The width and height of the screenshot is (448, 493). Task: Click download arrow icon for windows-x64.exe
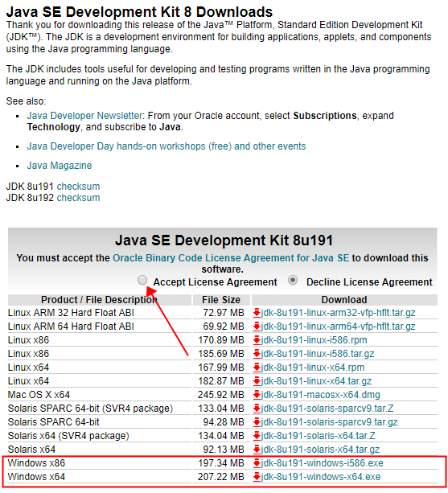click(257, 477)
